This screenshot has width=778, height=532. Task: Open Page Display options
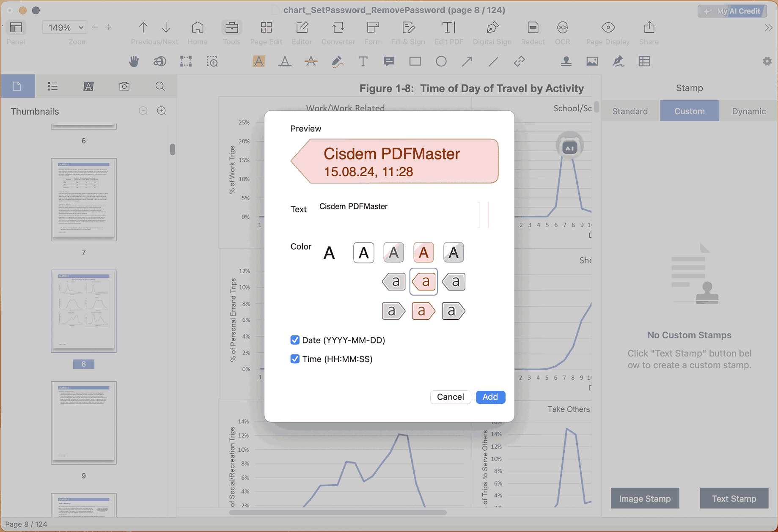[x=608, y=27]
